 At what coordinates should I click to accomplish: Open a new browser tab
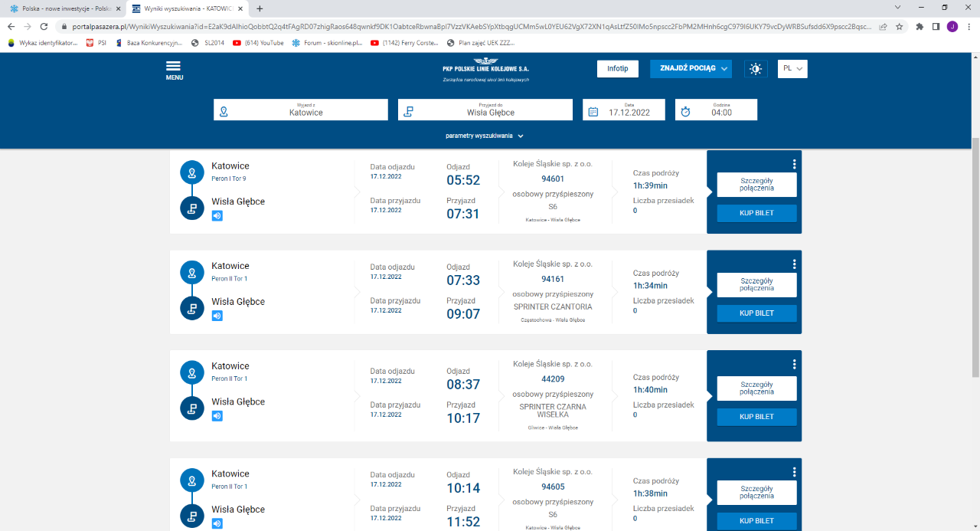pyautogui.click(x=260, y=8)
